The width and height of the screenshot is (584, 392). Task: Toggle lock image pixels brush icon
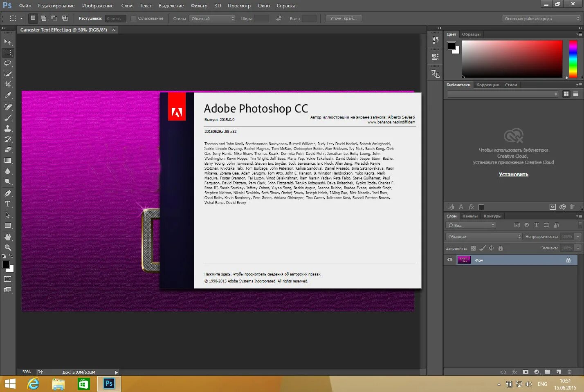click(x=482, y=248)
